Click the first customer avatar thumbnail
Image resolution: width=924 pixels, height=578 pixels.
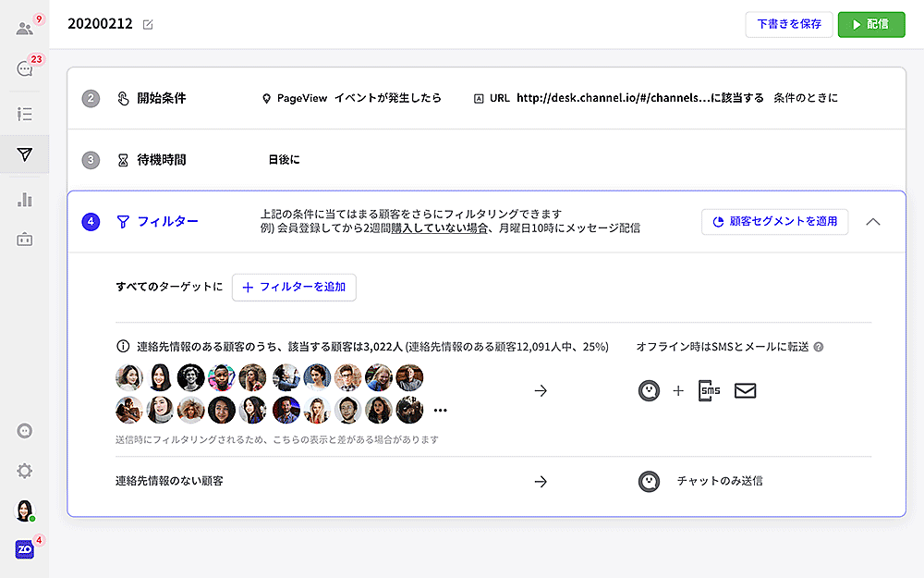pos(129,377)
